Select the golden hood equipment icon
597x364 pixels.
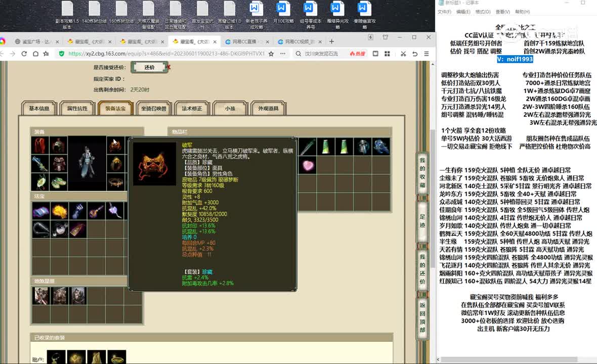[115, 164]
